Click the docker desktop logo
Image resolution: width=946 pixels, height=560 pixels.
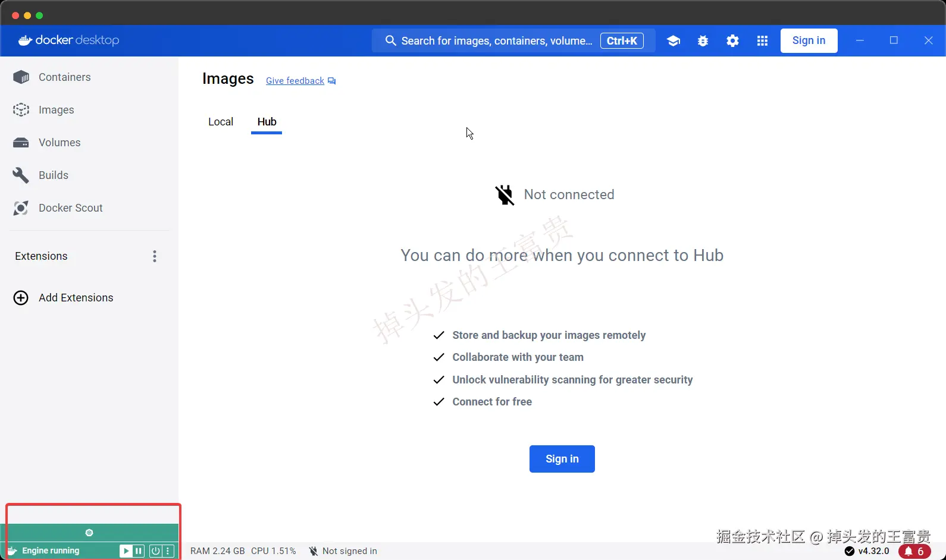(x=69, y=40)
